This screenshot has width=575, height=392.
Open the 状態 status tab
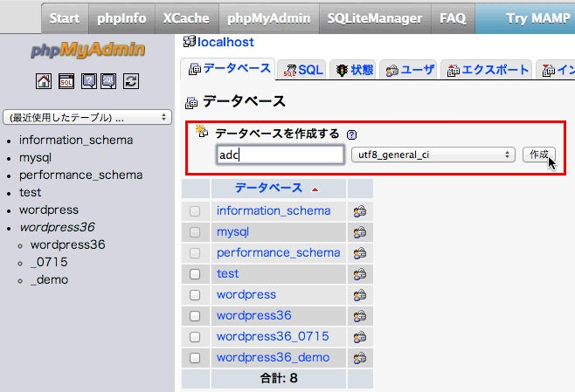(353, 70)
